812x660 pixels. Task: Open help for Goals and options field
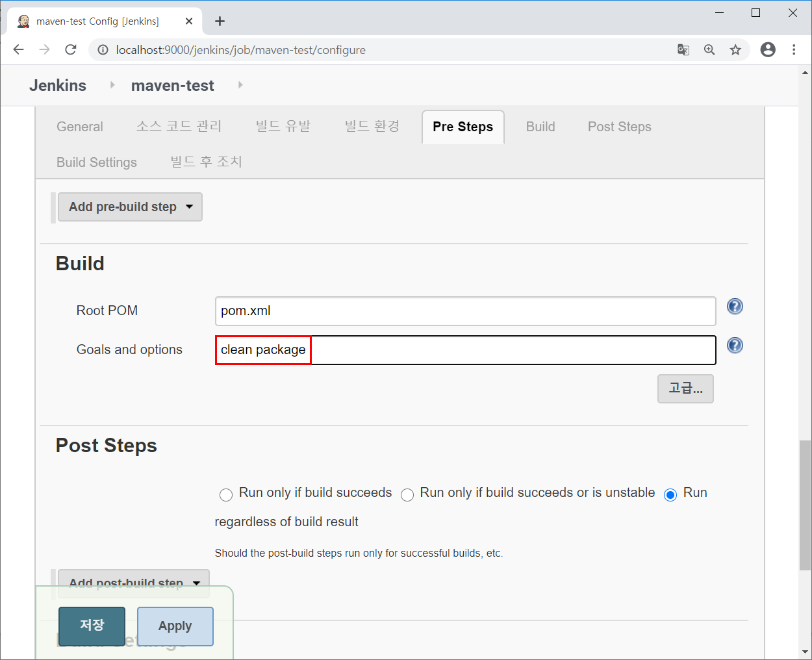(x=735, y=345)
